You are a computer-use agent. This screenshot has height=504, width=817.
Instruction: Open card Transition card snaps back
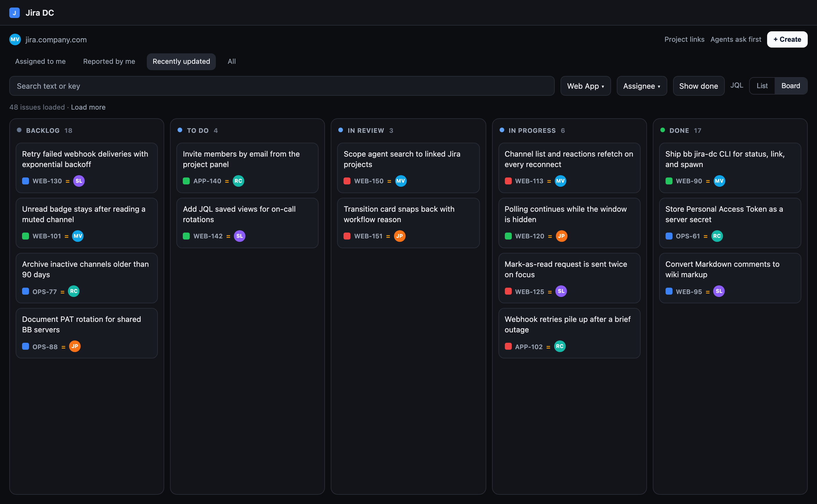point(408,223)
